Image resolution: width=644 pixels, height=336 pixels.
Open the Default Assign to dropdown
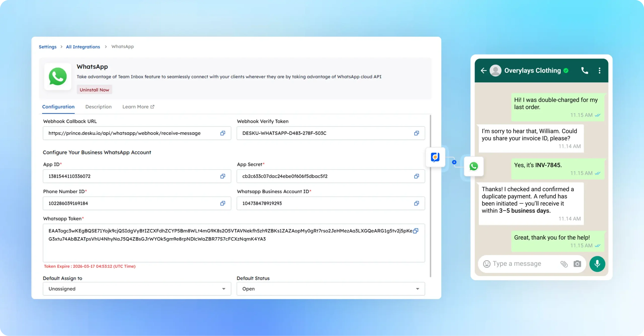click(223, 289)
